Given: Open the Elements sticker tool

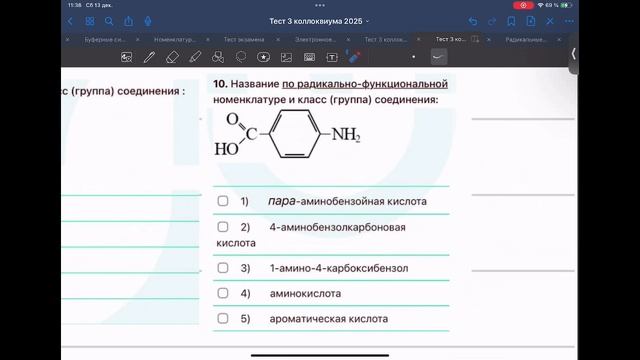Looking at the screenshot, I should (263, 57).
